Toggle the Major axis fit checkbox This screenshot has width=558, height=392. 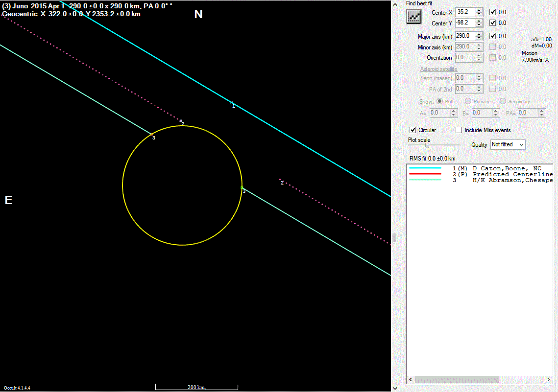[492, 36]
